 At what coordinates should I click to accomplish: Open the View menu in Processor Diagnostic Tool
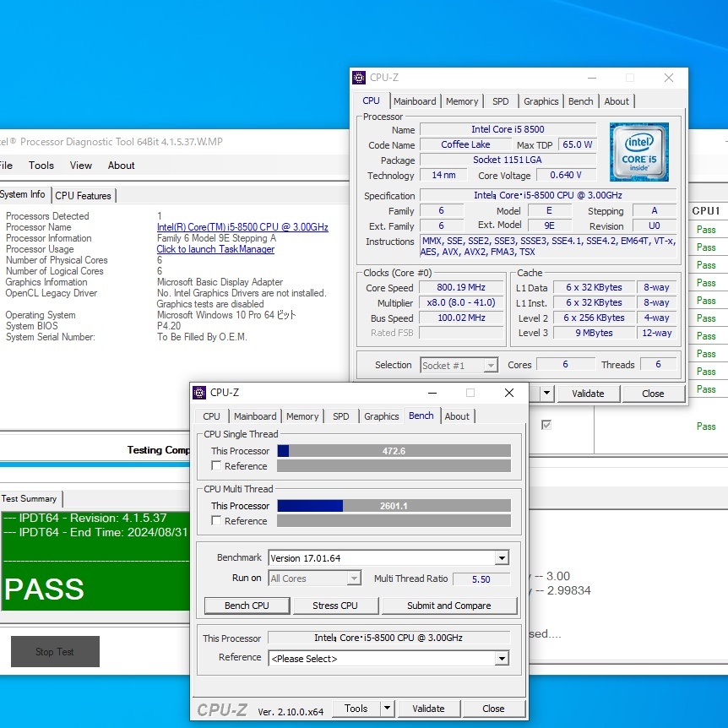pyautogui.click(x=81, y=166)
